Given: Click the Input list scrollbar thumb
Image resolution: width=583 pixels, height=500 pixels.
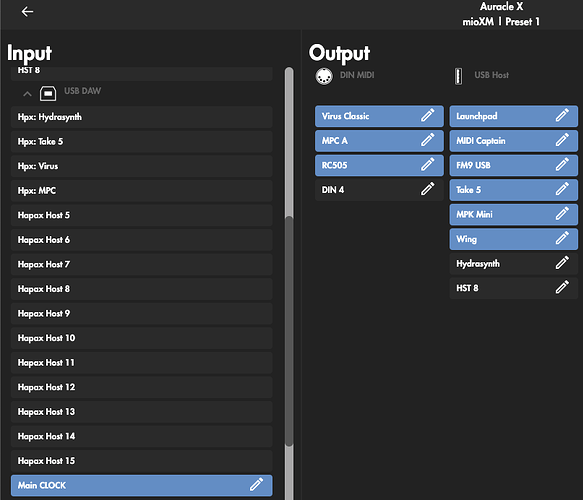Looking at the screenshot, I should 289,331.
